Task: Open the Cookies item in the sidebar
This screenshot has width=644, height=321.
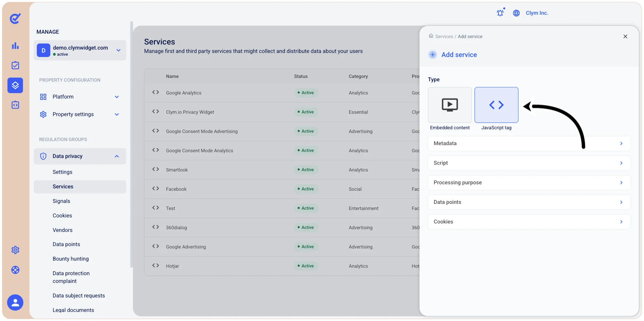Action: pos(62,215)
